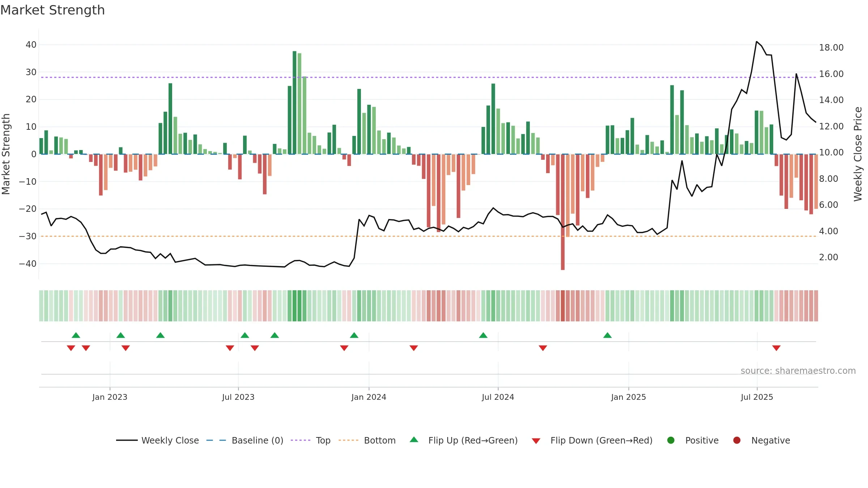The width and height of the screenshot is (868, 488).
Task: Click the "Jul 2024" x-axis label
Action: [x=498, y=397]
